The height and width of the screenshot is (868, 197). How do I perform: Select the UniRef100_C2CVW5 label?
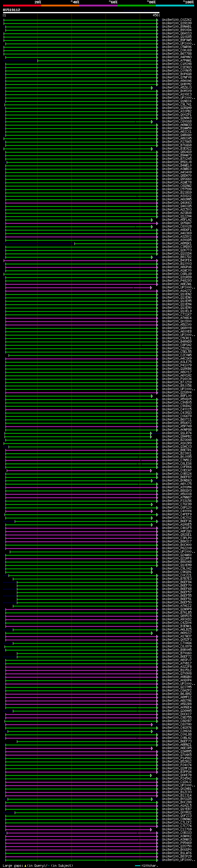coord(177,355)
